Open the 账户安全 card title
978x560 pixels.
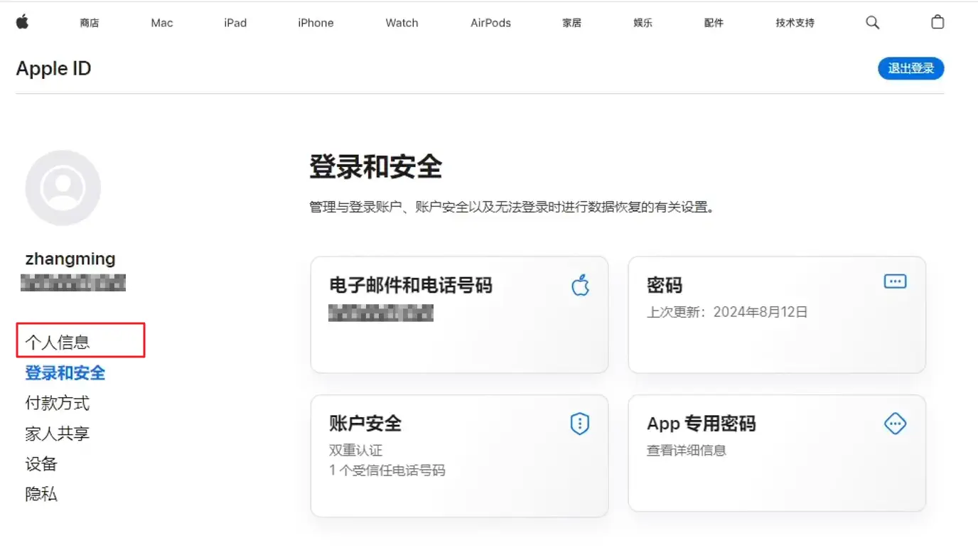(365, 424)
